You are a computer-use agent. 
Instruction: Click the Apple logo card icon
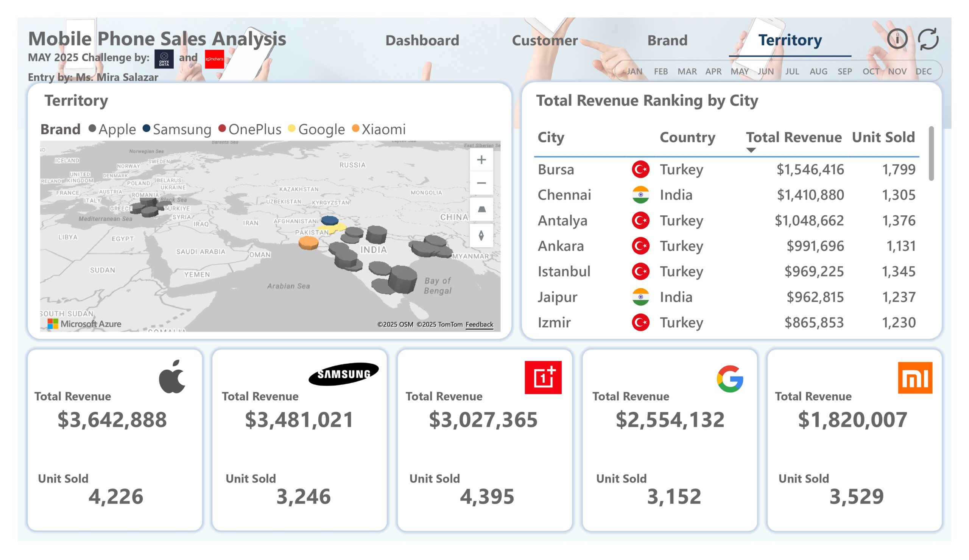click(172, 376)
